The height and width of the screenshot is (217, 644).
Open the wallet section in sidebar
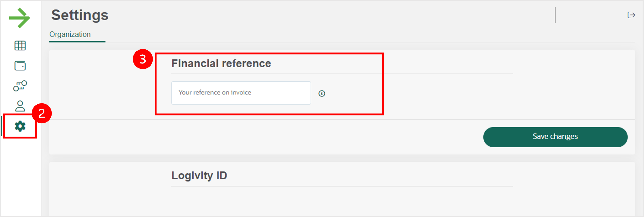point(20,66)
